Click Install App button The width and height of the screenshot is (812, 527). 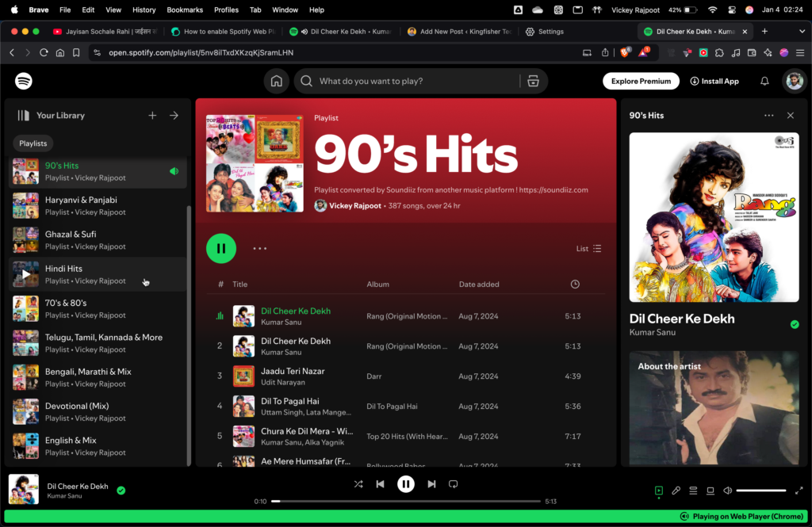click(x=714, y=82)
